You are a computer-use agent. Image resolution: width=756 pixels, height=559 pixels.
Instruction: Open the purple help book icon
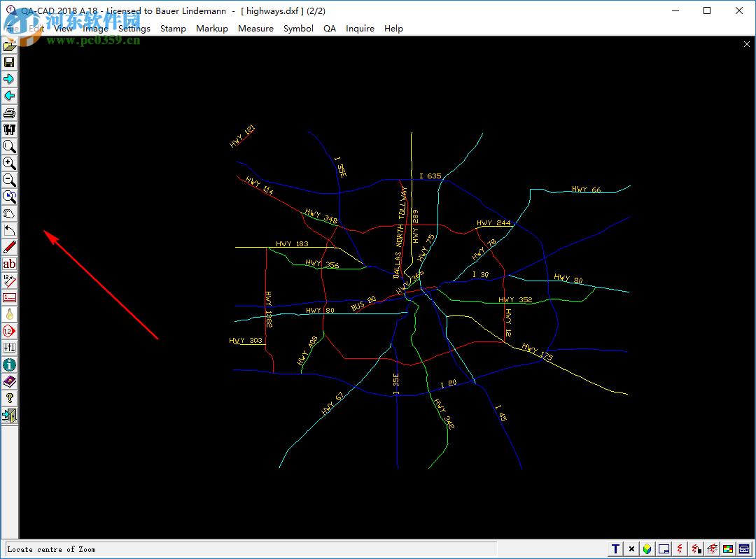9,382
